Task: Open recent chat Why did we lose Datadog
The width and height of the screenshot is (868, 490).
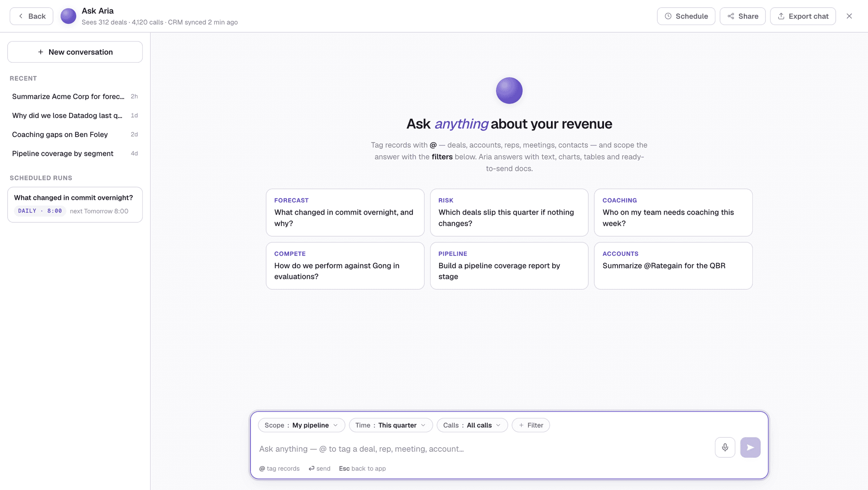Action: (75, 115)
